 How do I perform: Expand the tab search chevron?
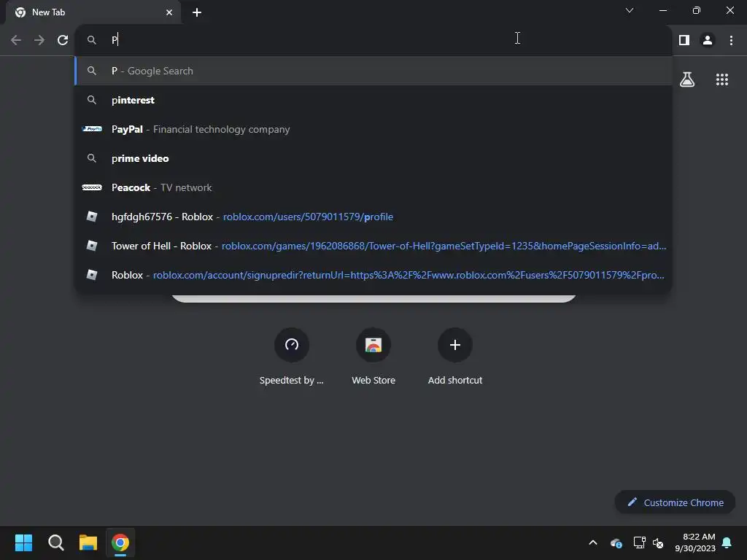pyautogui.click(x=630, y=10)
